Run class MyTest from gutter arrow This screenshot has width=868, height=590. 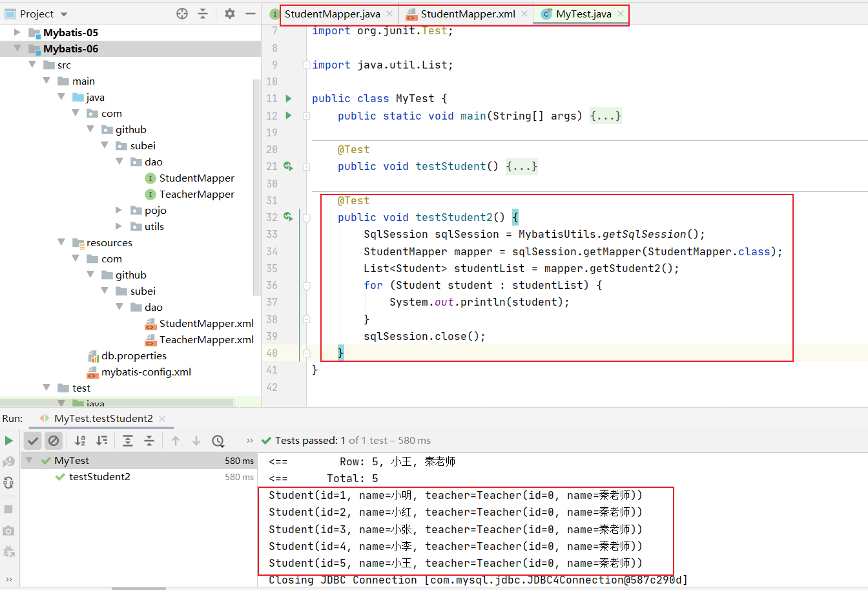click(289, 99)
